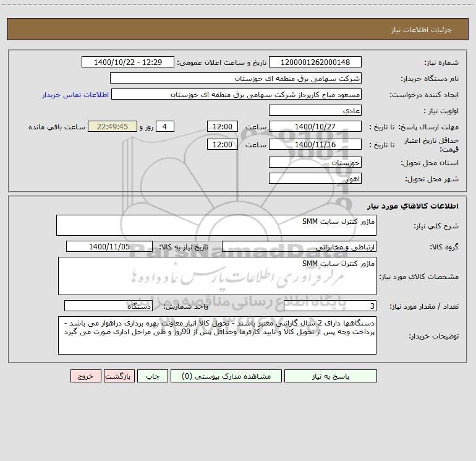Click the goods group field ارتباطی و مخابراتی
The height and width of the screenshot is (461, 476).
(299, 246)
